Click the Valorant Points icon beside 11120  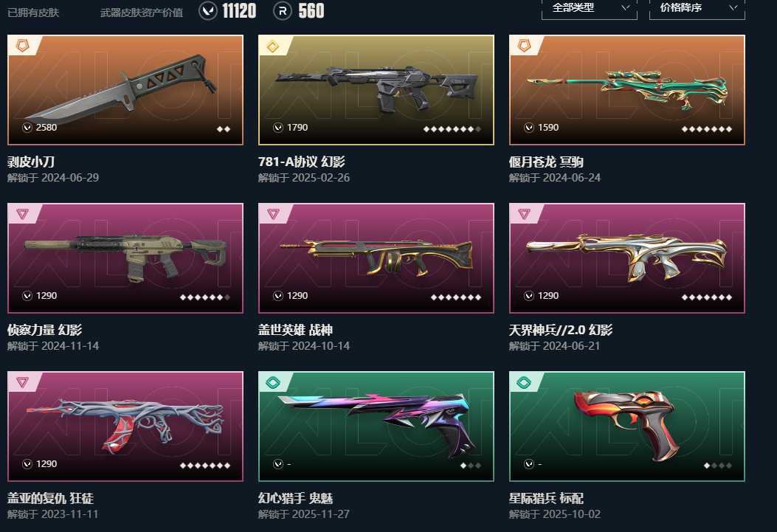point(208,10)
